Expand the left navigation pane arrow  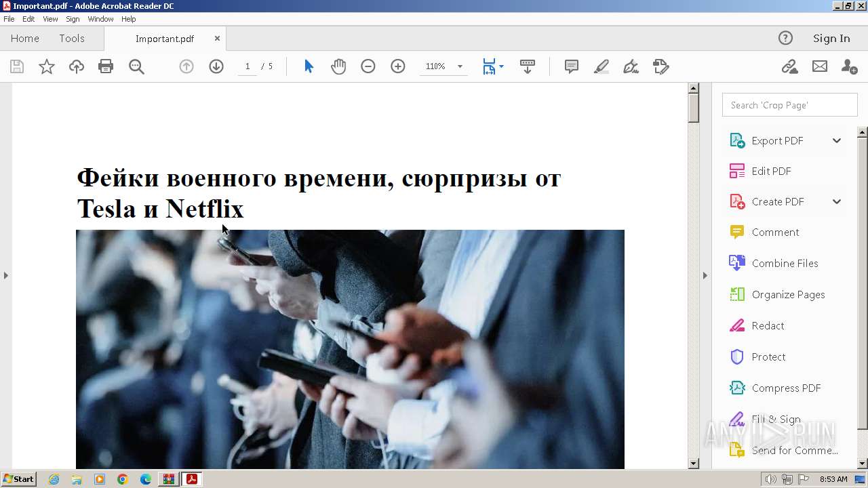(6, 275)
